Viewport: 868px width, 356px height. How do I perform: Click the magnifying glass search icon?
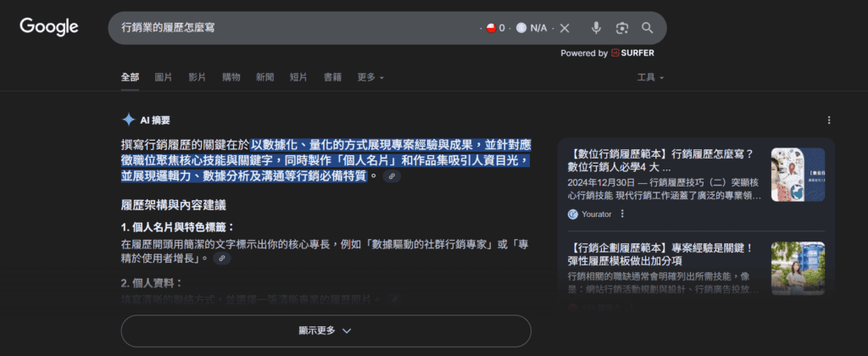point(647,28)
